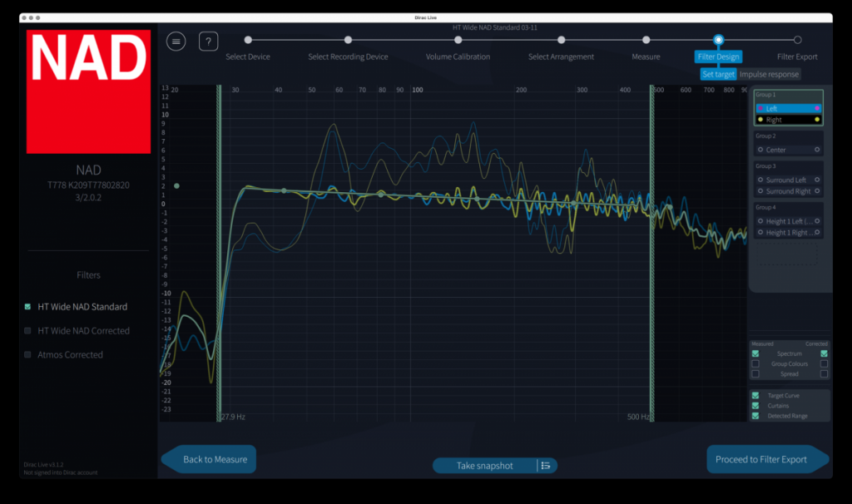Open snapshot list icon beside Take snapshot

[x=546, y=466]
